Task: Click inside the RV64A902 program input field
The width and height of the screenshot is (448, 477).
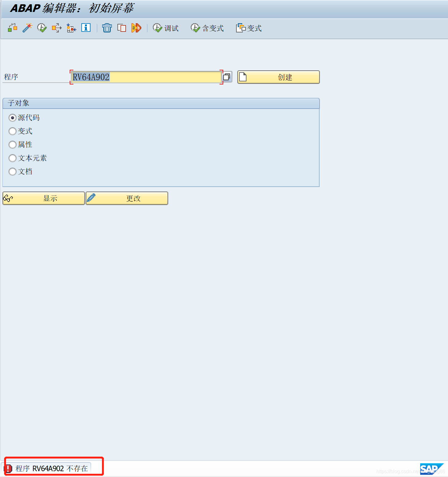Action: (x=144, y=77)
